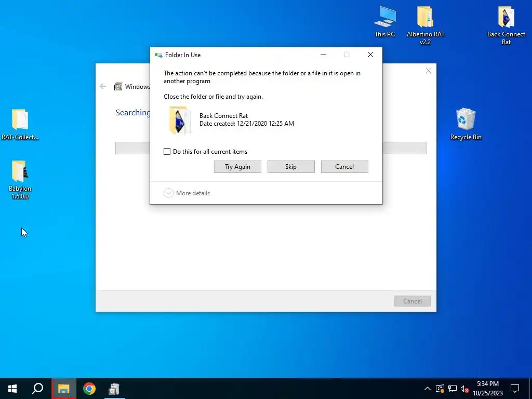This screenshot has width=532, height=399.
Task: Click the 'Searching' heading text in the wizard
Action: click(132, 113)
